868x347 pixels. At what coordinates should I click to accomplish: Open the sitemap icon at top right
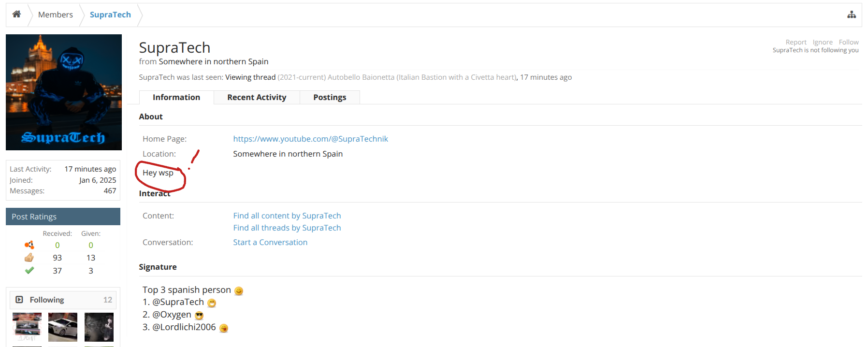click(852, 15)
